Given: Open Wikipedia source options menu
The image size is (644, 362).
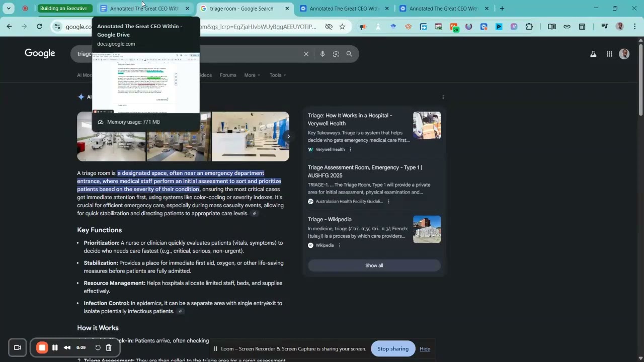Looking at the screenshot, I should 340,245.
